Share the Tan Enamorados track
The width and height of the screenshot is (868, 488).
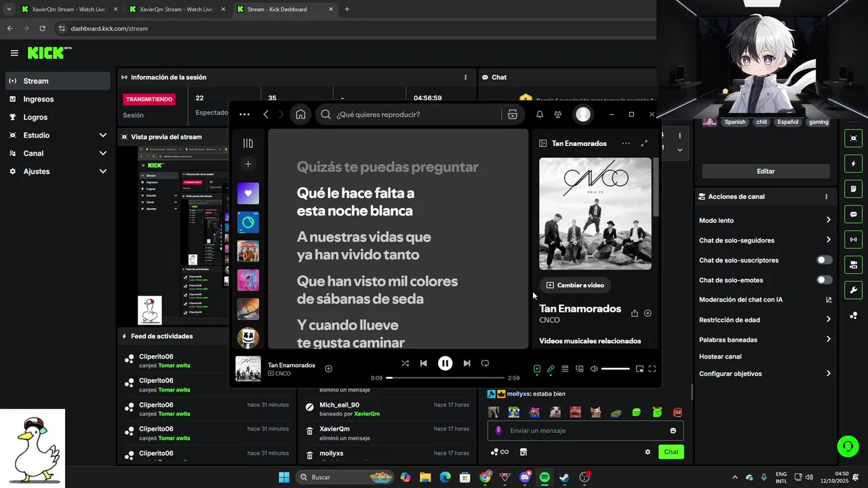click(x=635, y=313)
